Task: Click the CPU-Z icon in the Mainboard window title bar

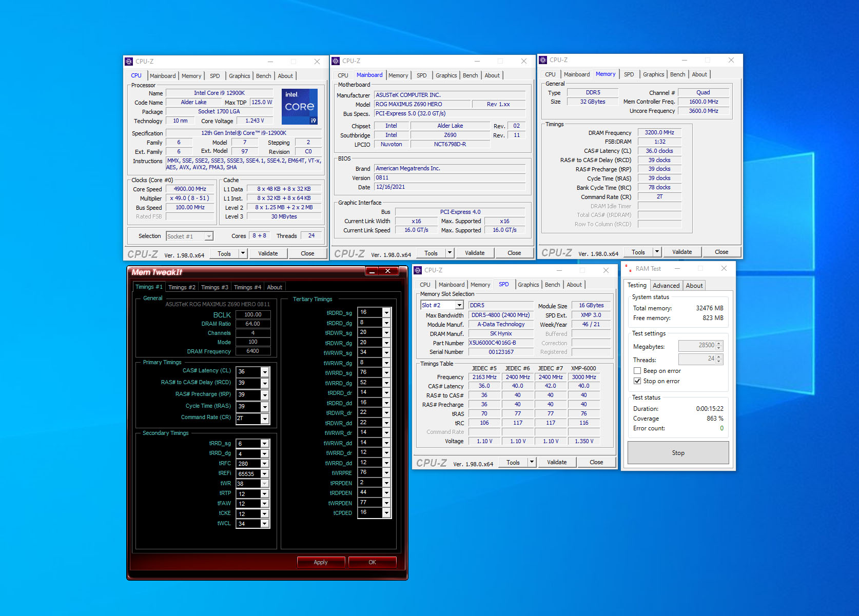Action: [x=336, y=61]
